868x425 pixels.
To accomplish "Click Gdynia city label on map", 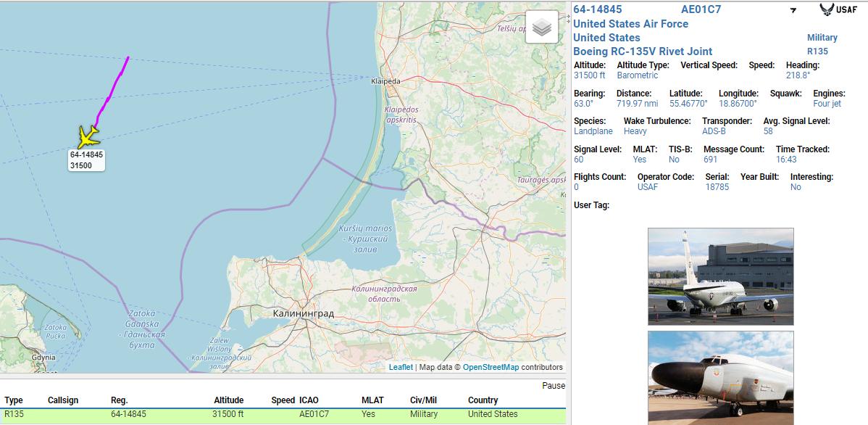I will [43, 358].
